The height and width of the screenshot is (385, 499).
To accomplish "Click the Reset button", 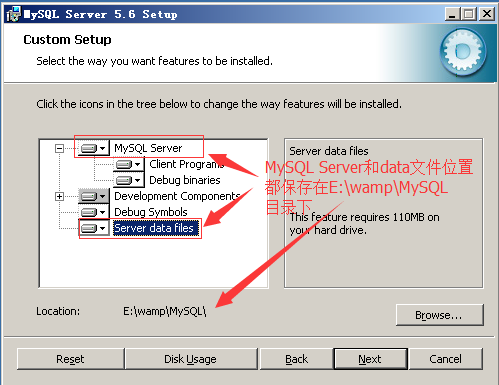I will pos(70,359).
